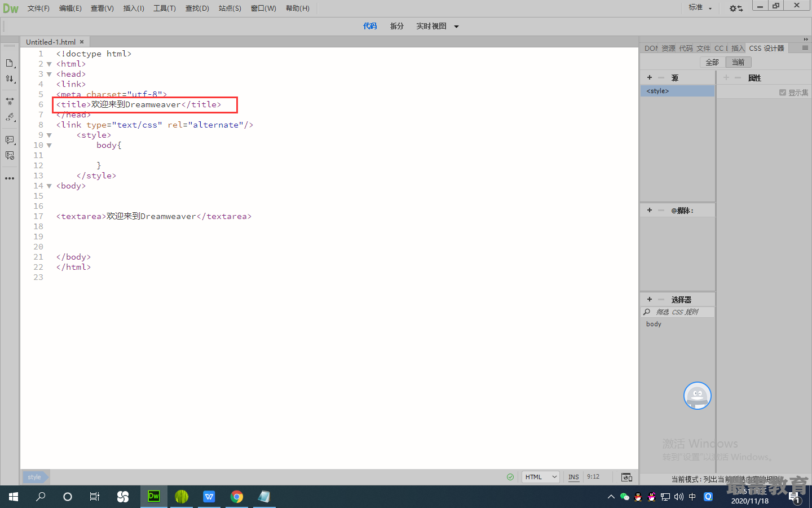This screenshot has height=508, width=812.
Task: Click the Cortana circle icon
Action: (68, 497)
